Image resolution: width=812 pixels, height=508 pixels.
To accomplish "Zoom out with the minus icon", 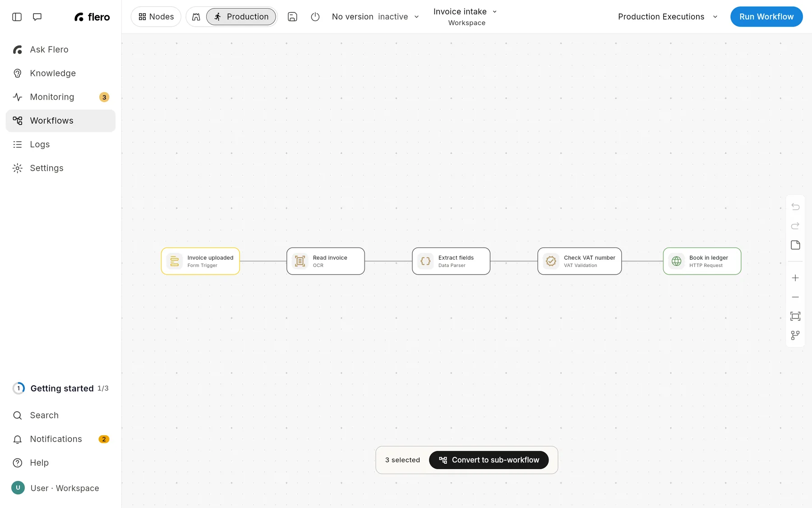I will pyautogui.click(x=795, y=297).
